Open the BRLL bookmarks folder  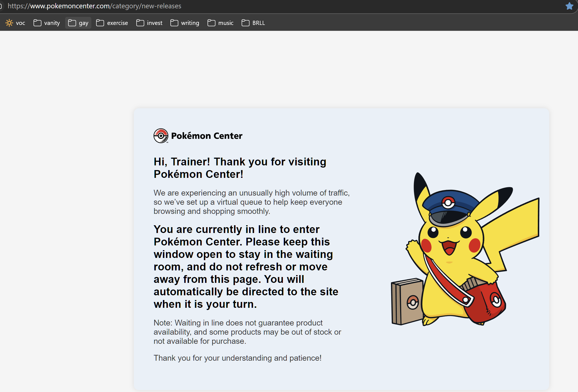253,23
